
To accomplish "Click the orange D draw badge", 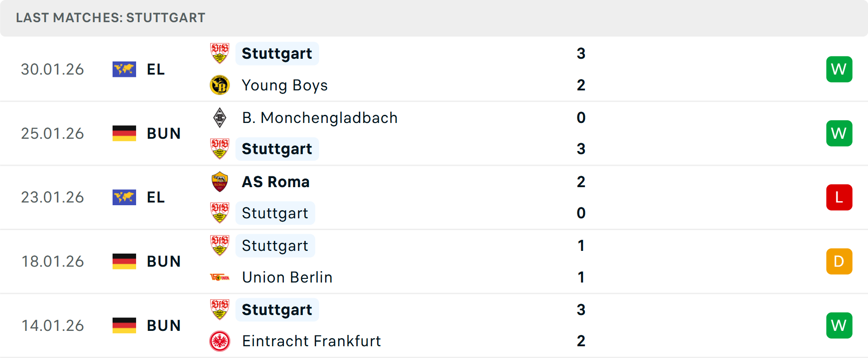I will pos(839,261).
